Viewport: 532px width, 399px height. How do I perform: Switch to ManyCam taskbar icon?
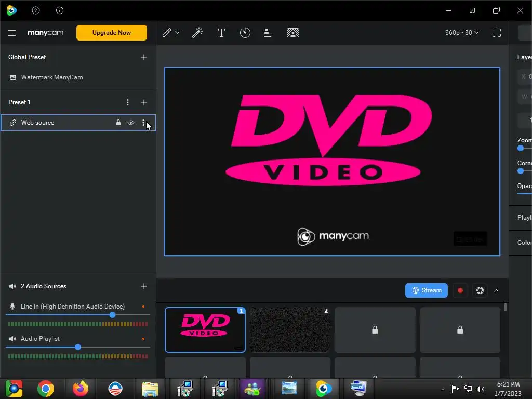[324, 389]
